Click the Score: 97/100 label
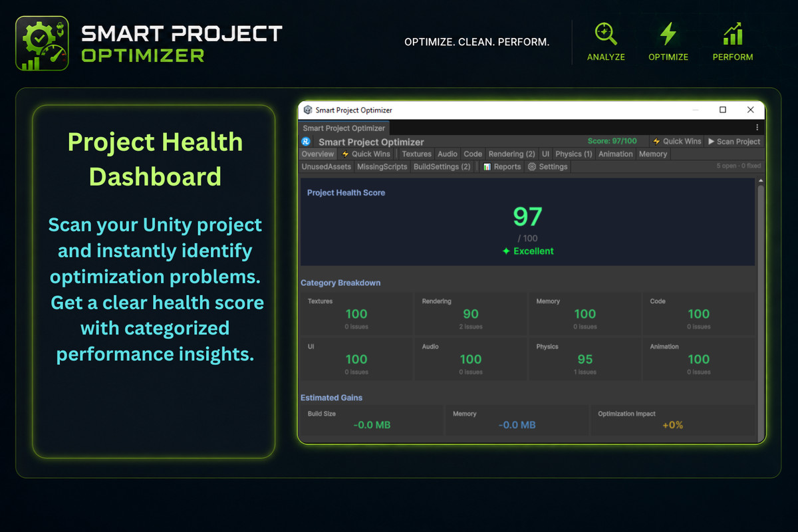 (612, 141)
